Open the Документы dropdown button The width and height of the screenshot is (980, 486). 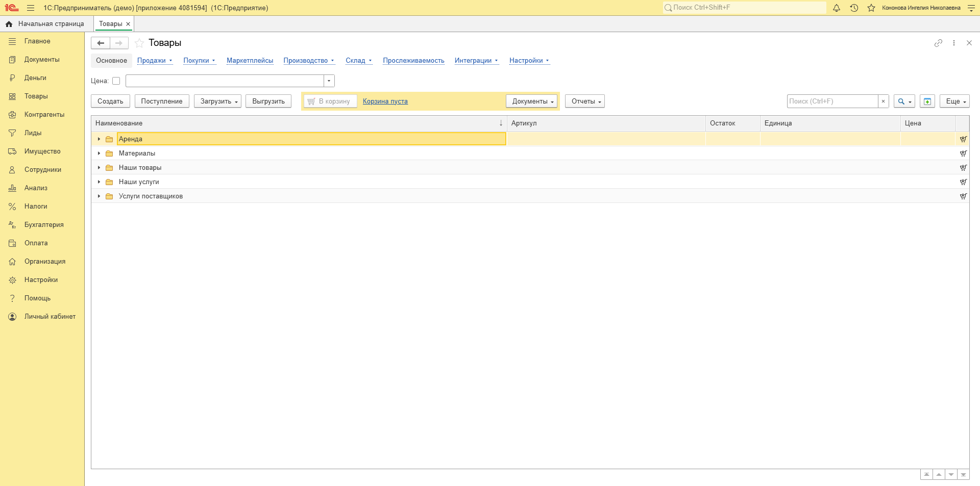531,101
